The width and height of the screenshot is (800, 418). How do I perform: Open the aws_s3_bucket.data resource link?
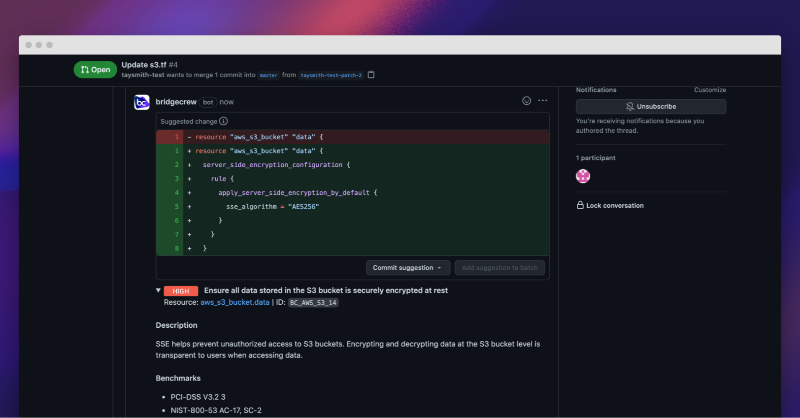click(x=235, y=302)
